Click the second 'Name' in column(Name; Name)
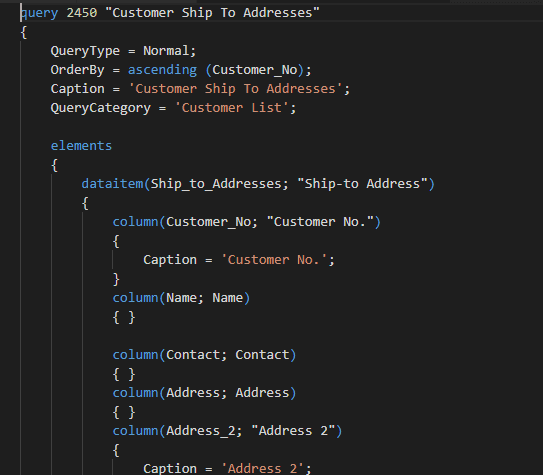 click(228, 298)
